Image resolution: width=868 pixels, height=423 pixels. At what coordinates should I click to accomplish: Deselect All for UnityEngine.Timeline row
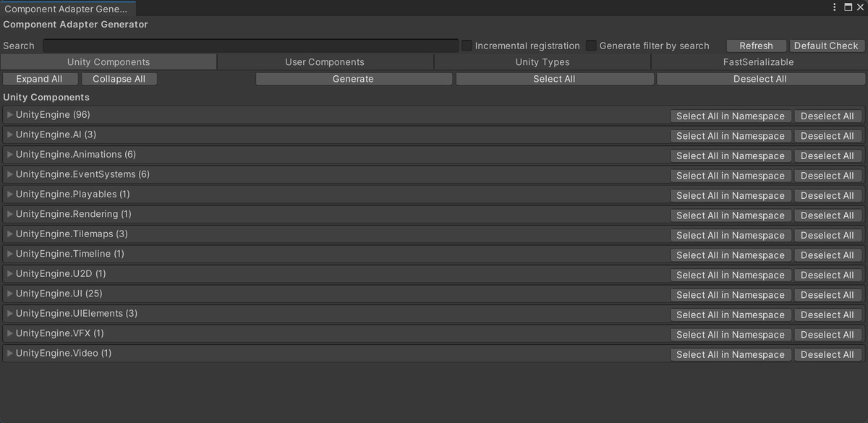(x=827, y=255)
